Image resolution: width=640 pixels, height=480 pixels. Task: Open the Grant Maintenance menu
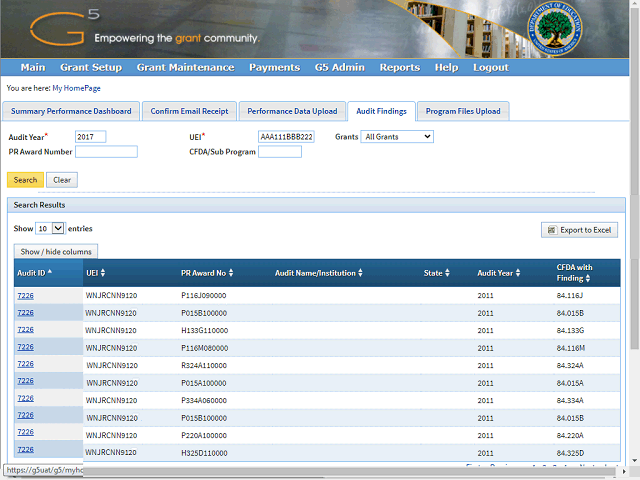185,67
